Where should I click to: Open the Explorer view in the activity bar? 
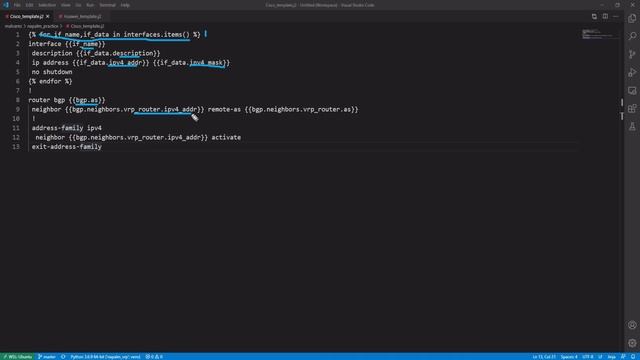click(x=632, y=18)
